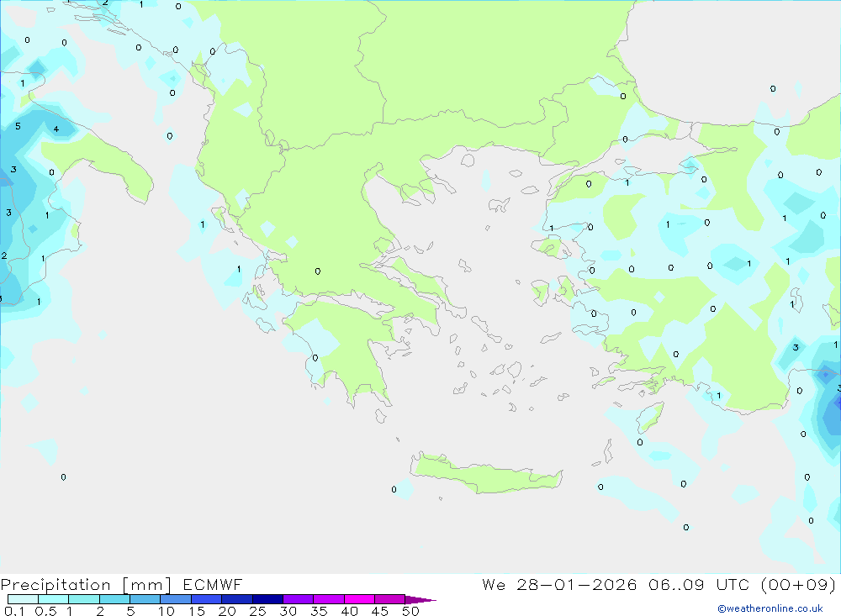841x616 pixels.
Task: Click the "ECMWF" model label
Action: coord(213,584)
